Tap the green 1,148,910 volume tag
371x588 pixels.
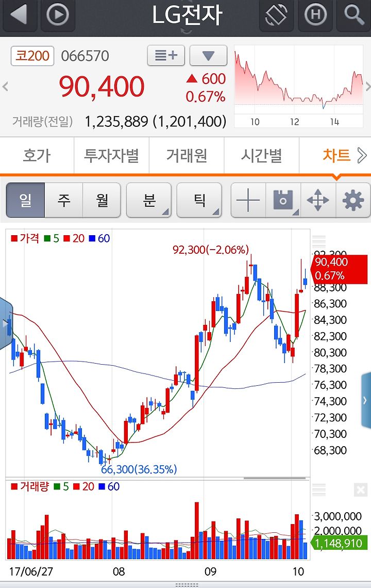coord(339,543)
